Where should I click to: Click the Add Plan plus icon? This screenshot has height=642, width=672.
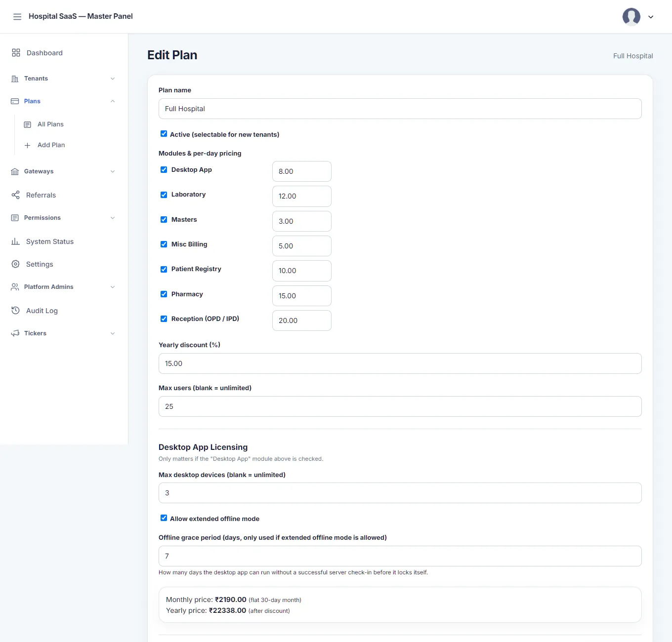pos(28,145)
